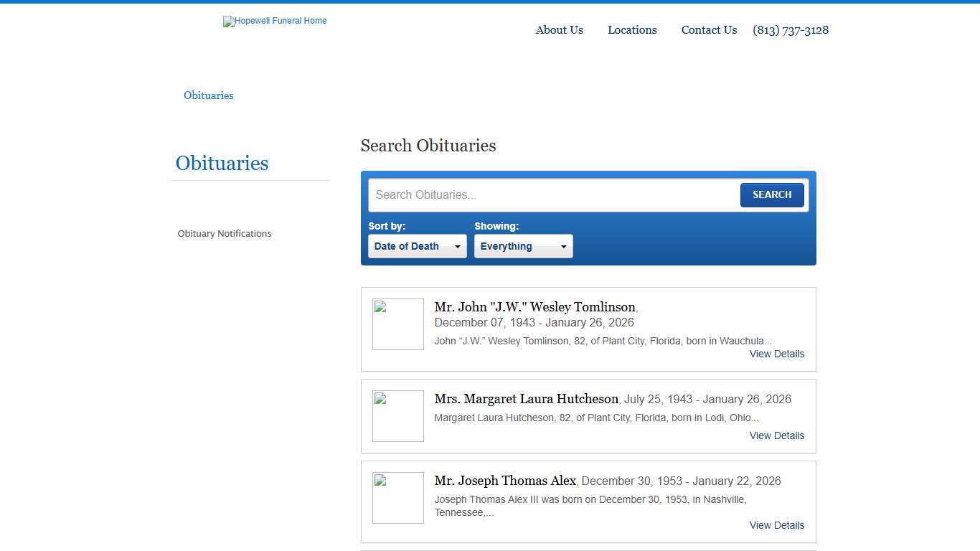View Details for John Wesley Tomlinson
This screenshot has width=980, height=551.
click(x=776, y=354)
